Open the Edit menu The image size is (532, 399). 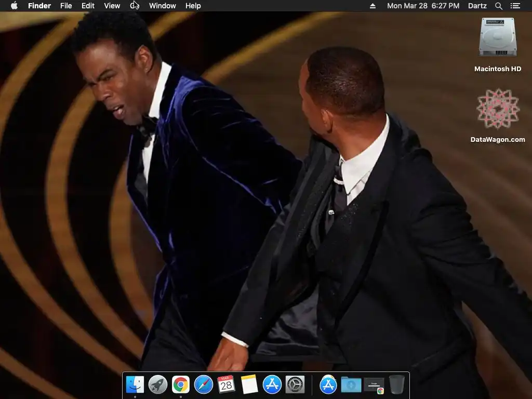[x=88, y=6]
